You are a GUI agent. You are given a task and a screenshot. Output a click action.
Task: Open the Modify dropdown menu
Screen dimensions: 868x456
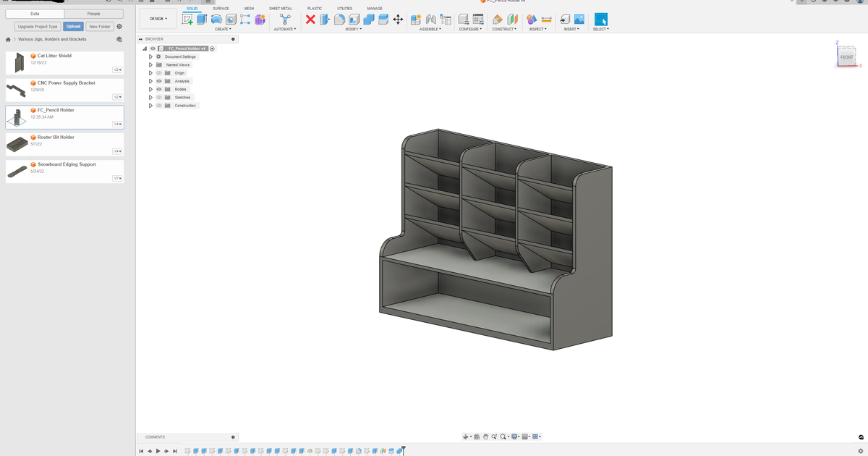(353, 29)
